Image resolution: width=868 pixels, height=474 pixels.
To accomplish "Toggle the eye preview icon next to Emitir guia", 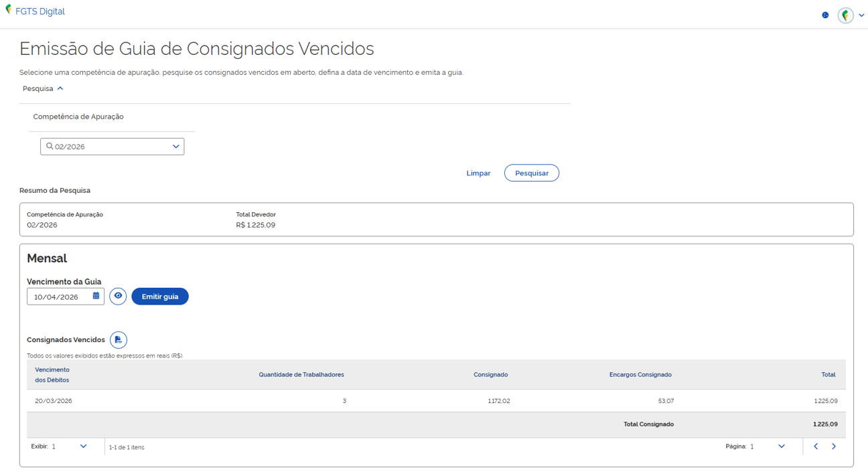I will [x=118, y=296].
